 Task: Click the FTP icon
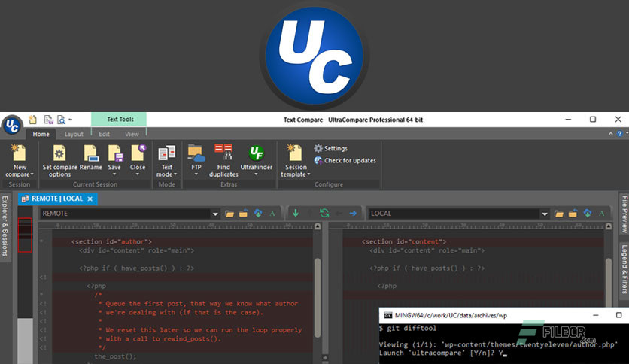[x=196, y=153]
